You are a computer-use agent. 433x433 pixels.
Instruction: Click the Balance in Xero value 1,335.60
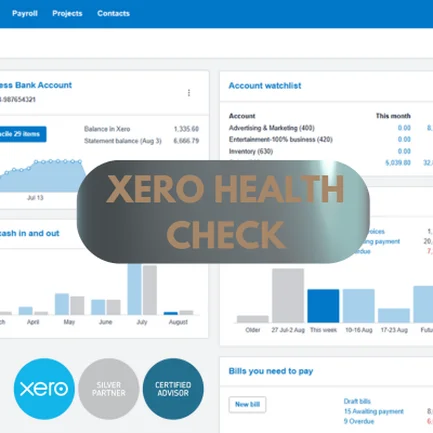[186, 129]
